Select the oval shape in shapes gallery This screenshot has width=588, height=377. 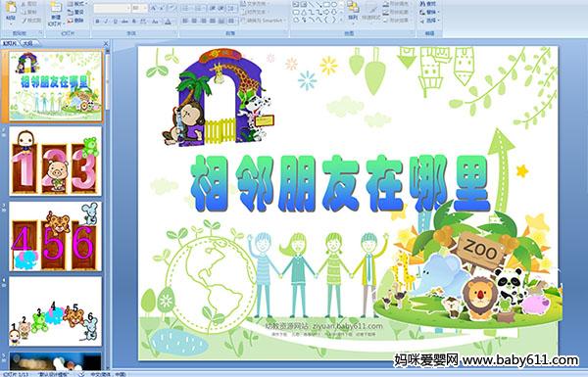coord(333,4)
